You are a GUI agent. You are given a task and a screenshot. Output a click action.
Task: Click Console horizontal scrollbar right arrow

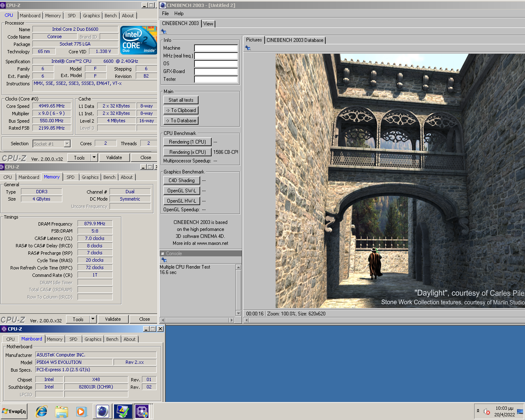[232, 320]
